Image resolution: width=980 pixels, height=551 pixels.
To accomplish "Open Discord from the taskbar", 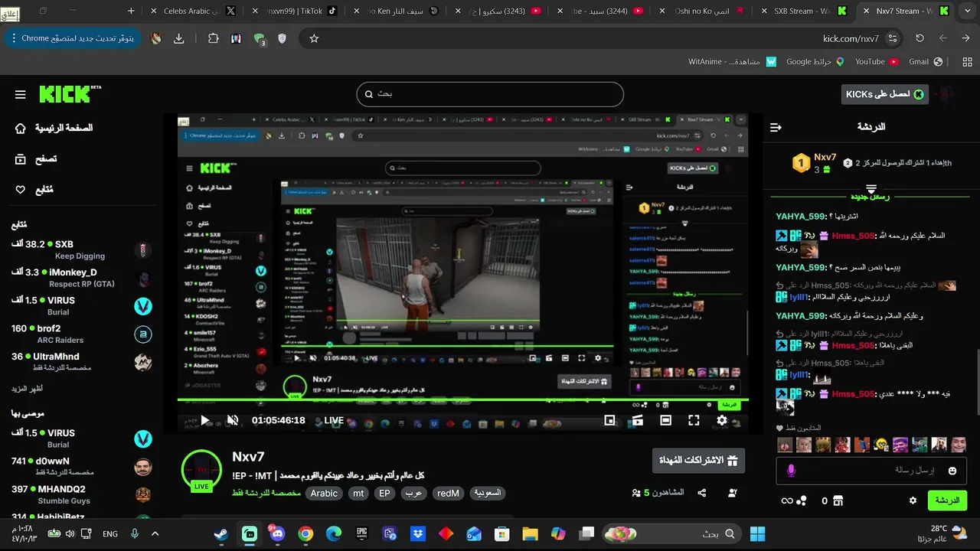I will [277, 534].
